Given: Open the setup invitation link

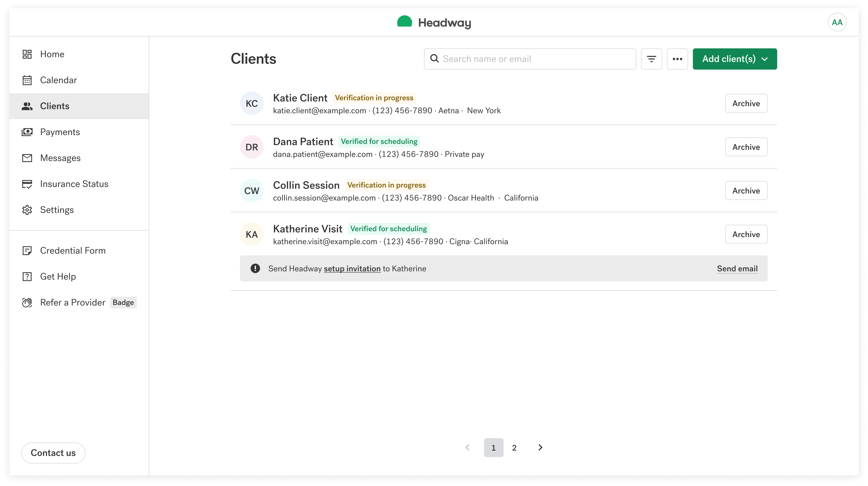Looking at the screenshot, I should (352, 268).
